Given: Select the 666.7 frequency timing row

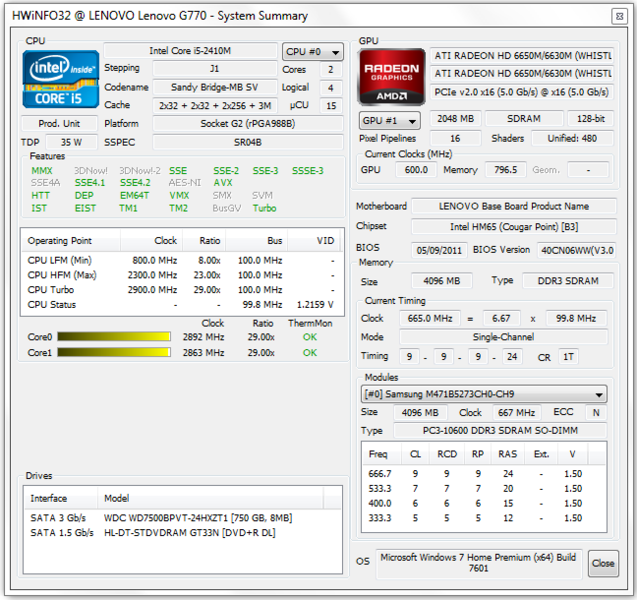Looking at the screenshot, I should click(484, 474).
